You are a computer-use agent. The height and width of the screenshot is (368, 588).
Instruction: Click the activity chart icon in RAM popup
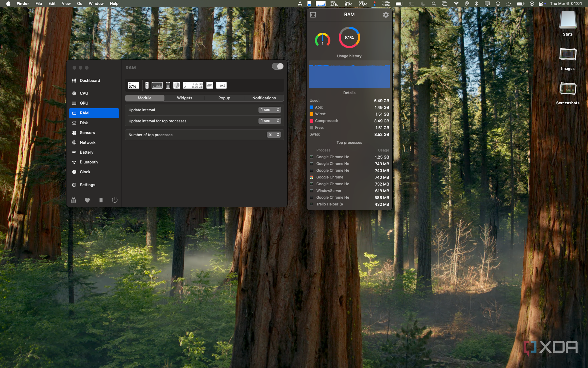(313, 15)
